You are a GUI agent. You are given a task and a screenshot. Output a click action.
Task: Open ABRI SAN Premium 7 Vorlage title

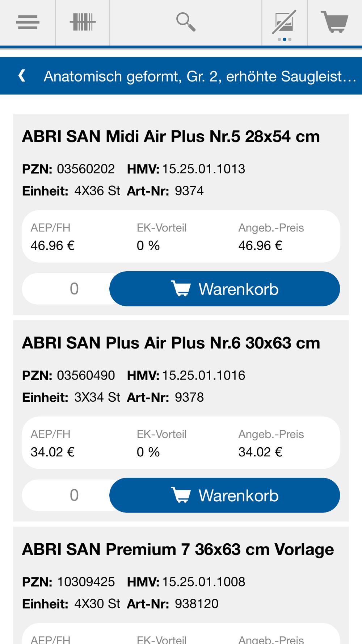(x=178, y=549)
